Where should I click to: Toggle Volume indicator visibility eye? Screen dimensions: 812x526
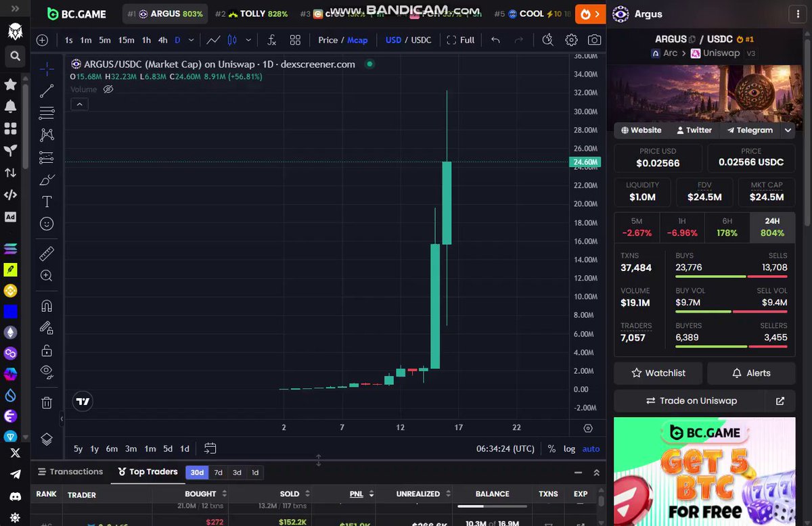(x=108, y=89)
